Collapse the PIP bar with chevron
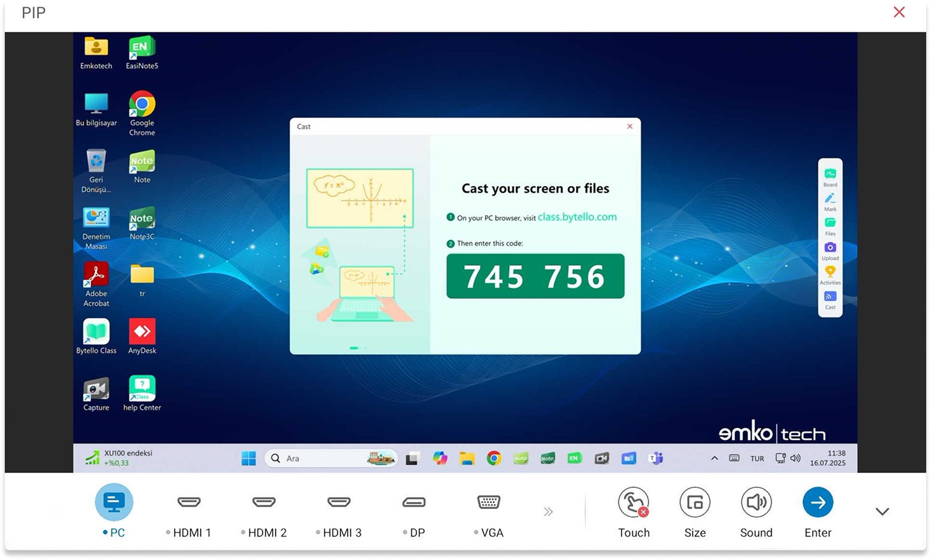Viewport: 931px width, 560px height. tap(882, 512)
